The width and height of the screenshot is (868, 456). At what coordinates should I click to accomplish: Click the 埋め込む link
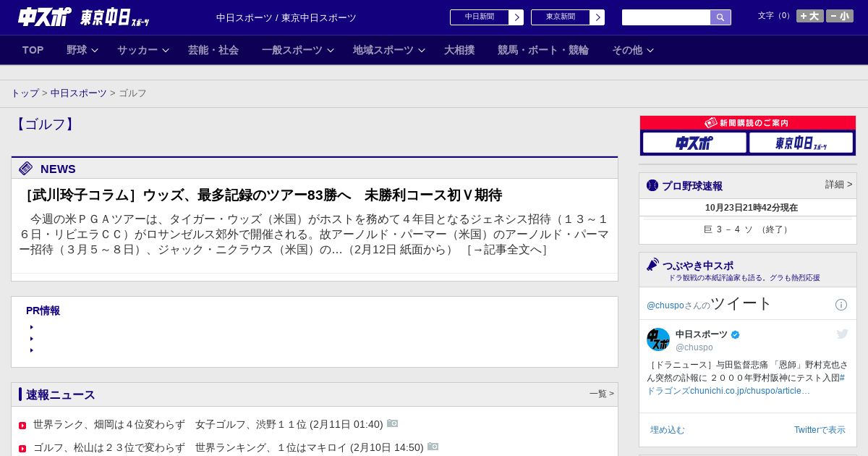667,430
